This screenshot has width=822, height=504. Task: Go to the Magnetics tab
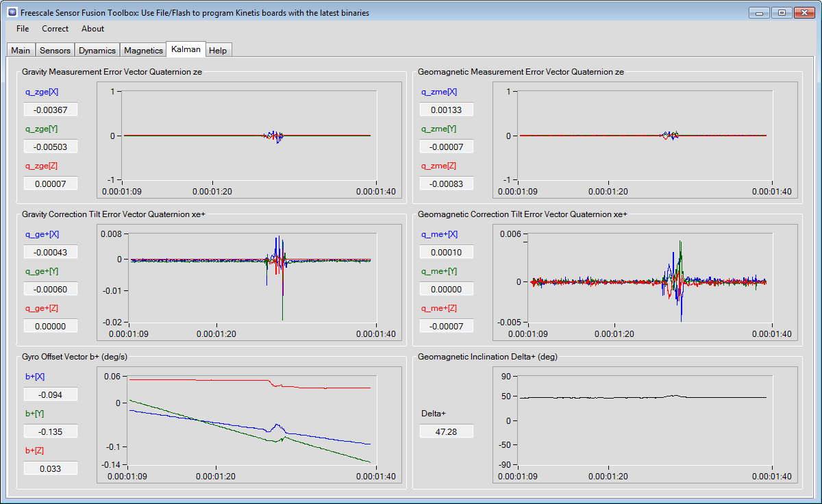coord(143,50)
